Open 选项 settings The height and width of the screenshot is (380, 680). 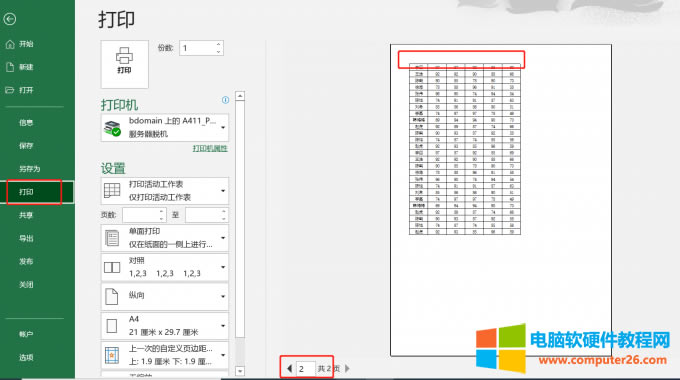tap(26, 357)
